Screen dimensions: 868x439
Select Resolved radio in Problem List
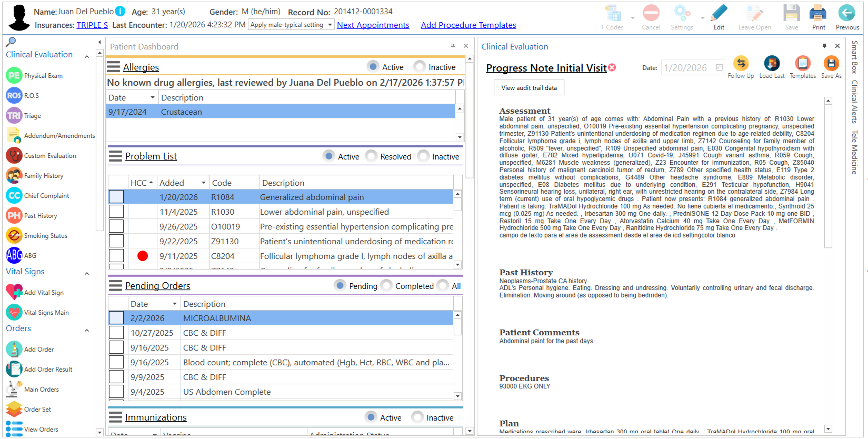point(371,156)
